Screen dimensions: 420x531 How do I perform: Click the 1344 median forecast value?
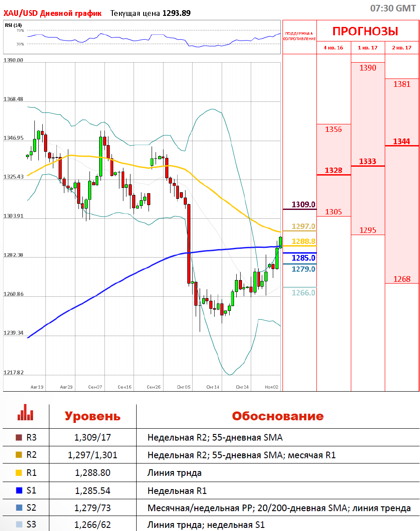point(401,141)
